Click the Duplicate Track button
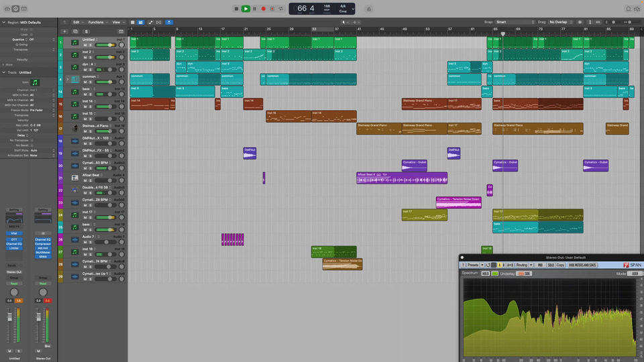The width and height of the screenshot is (644, 362). [76, 32]
